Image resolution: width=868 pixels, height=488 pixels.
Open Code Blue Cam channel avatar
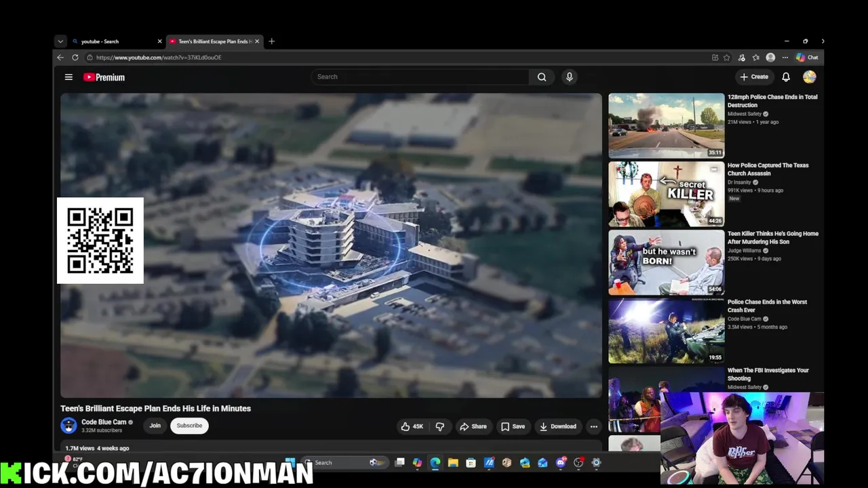coord(68,426)
